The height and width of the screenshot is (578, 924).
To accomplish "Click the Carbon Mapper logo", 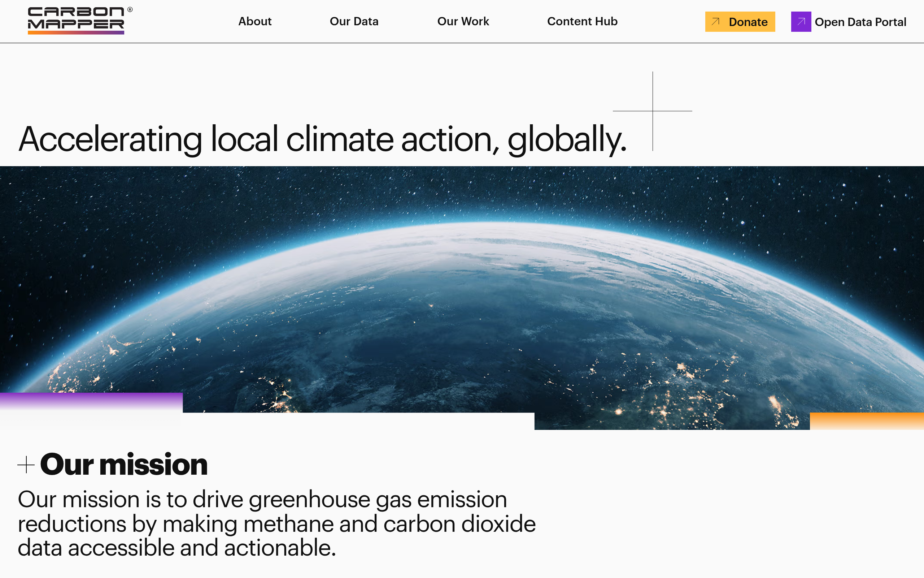I will 80,21.
